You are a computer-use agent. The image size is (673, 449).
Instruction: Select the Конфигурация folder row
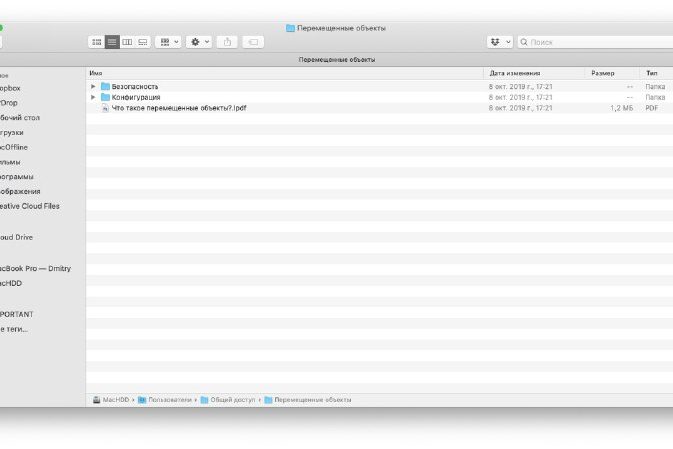pyautogui.click(x=379, y=97)
